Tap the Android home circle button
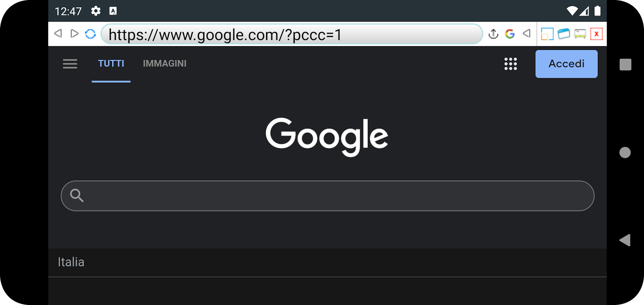This screenshot has height=305, width=644. click(x=625, y=152)
